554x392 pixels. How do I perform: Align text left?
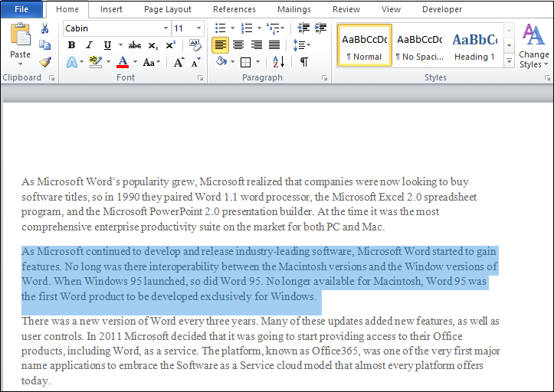220,45
